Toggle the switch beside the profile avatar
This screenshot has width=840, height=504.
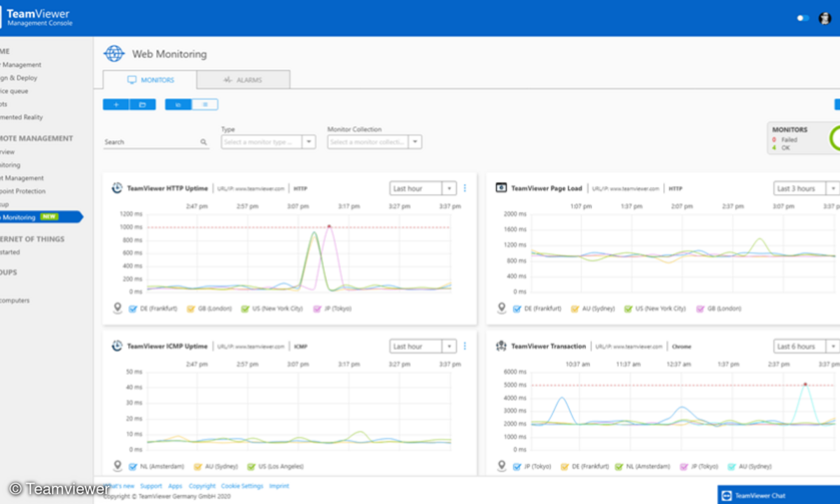[803, 18]
